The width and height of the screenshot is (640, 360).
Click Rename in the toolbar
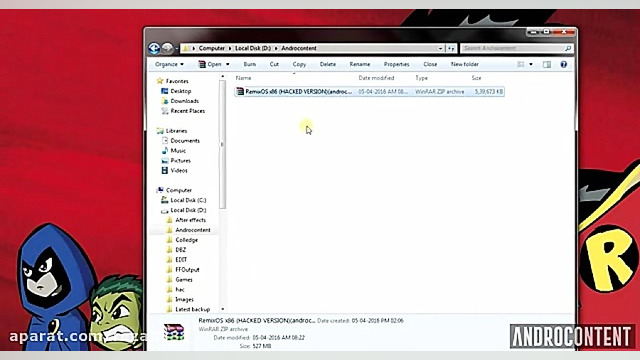[360, 64]
